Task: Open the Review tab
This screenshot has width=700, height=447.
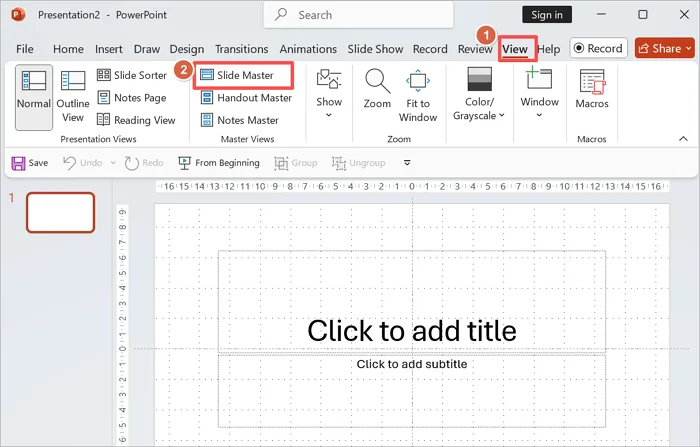Action: pyautogui.click(x=475, y=49)
